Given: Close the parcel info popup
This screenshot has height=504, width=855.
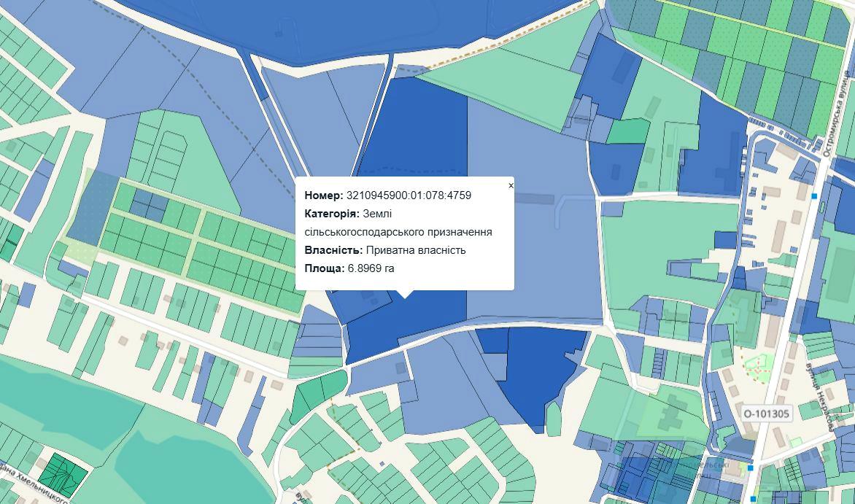Looking at the screenshot, I should [x=511, y=186].
